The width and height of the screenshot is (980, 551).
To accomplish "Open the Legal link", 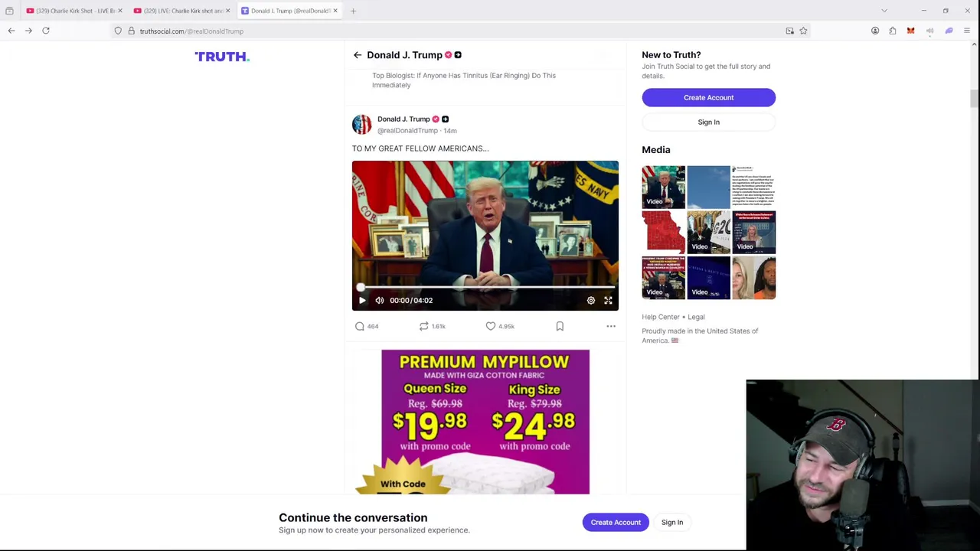I will point(696,317).
